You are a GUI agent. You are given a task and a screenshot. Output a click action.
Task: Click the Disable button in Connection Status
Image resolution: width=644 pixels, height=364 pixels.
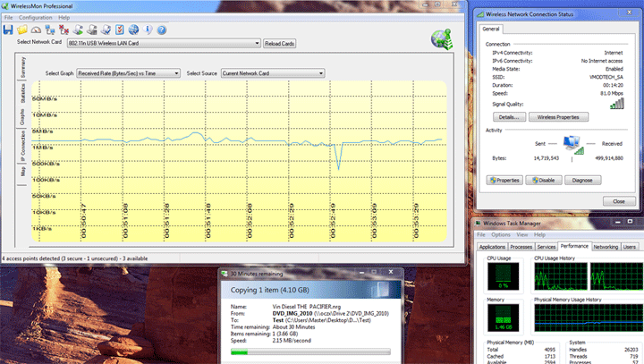click(544, 180)
